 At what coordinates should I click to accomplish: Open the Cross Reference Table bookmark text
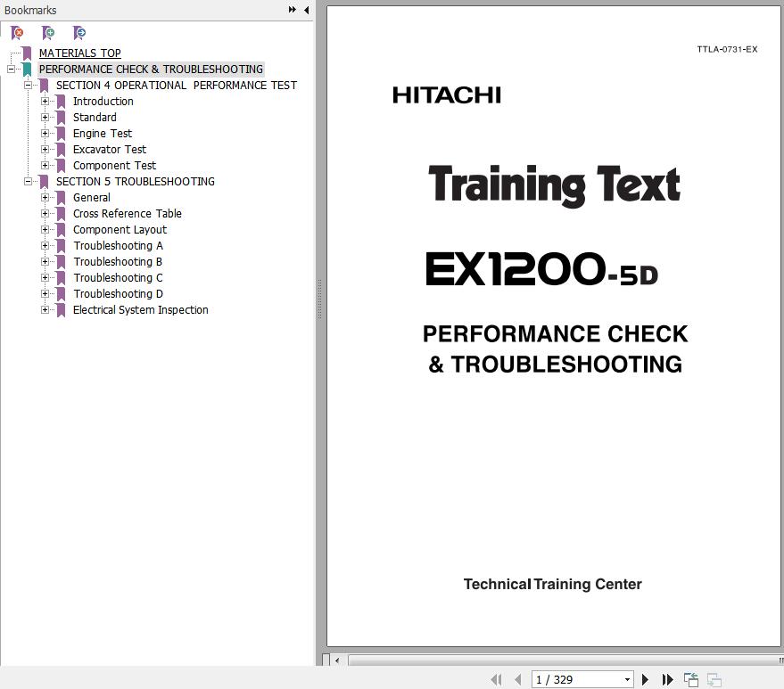point(128,213)
